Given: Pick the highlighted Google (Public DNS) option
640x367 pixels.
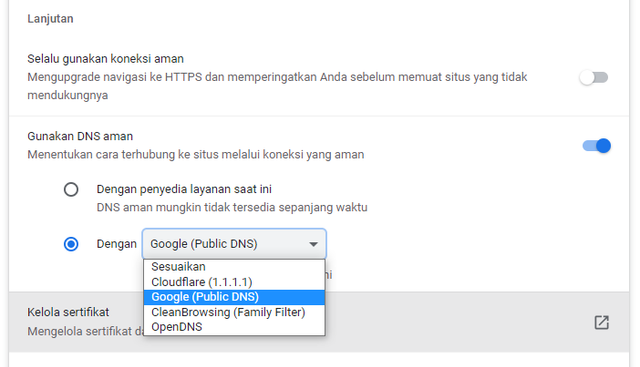Looking at the screenshot, I should 234,297.
